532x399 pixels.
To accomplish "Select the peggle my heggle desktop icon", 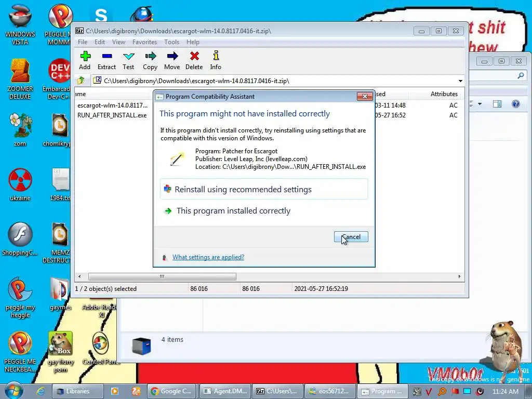I will (x=20, y=298).
